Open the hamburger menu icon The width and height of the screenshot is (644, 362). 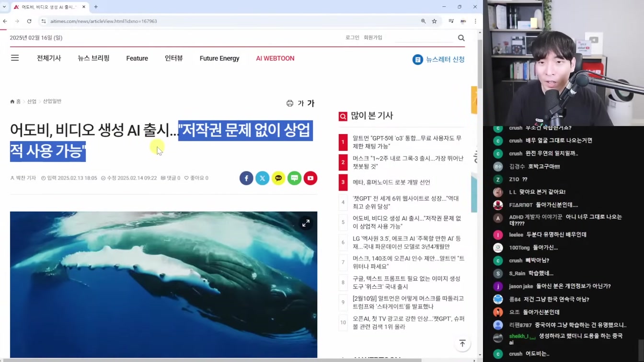(15, 58)
